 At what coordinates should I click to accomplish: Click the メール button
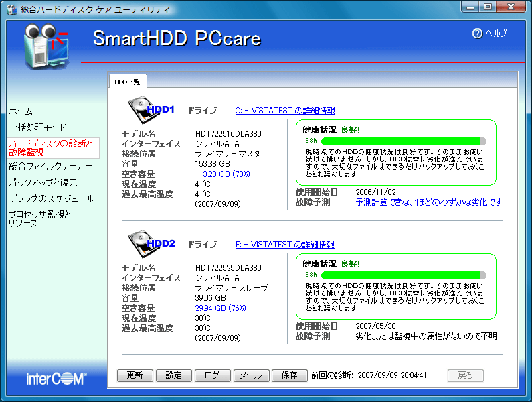pos(251,375)
